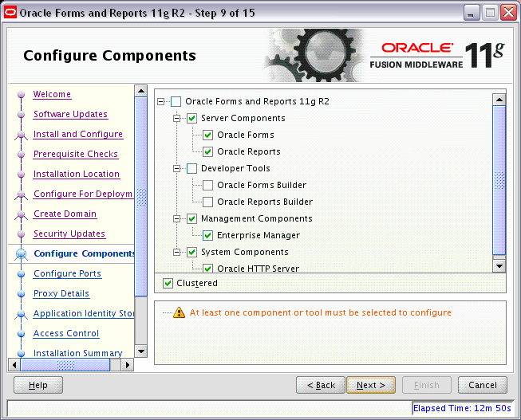Viewport: 521px width, 420px height.
Task: Go to the Proxy Details step
Action: [61, 293]
